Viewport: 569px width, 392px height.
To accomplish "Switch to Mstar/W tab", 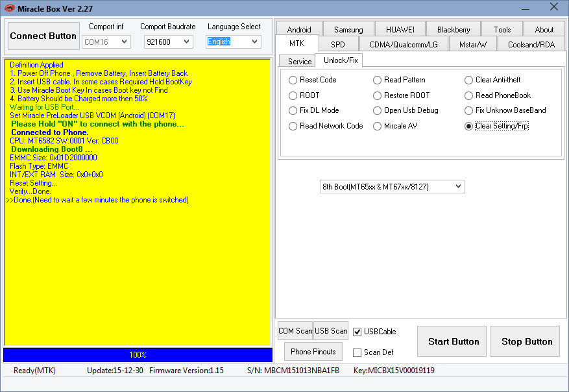I will [x=473, y=44].
